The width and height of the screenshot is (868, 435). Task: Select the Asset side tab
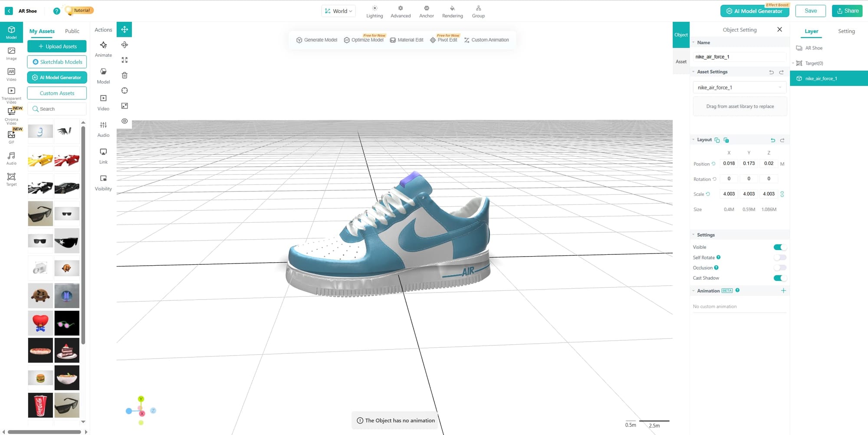tap(681, 62)
